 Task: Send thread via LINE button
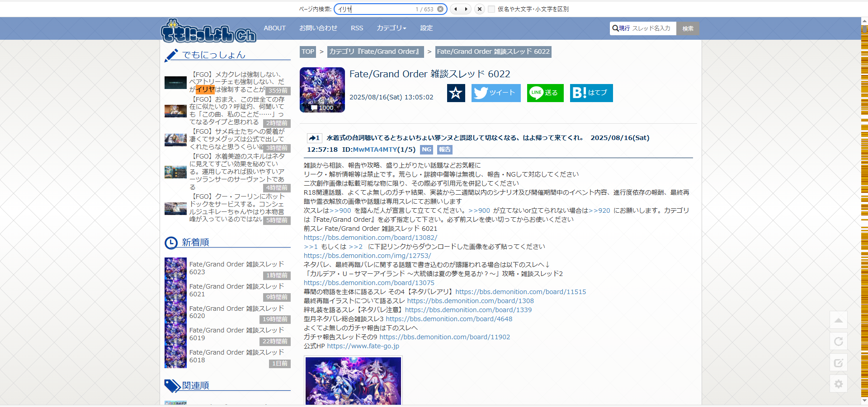tap(545, 93)
